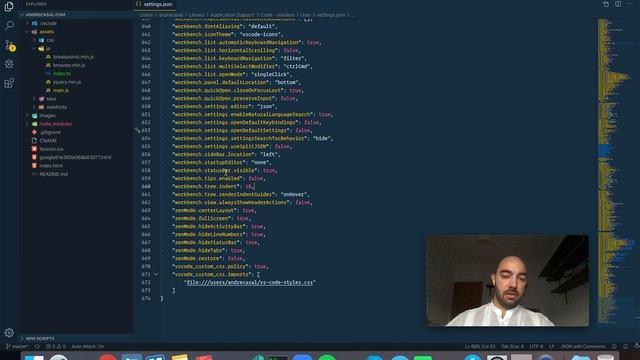Click 'Application Support' breadcrumb segment
Screen dimensions: 640x360
[232, 15]
